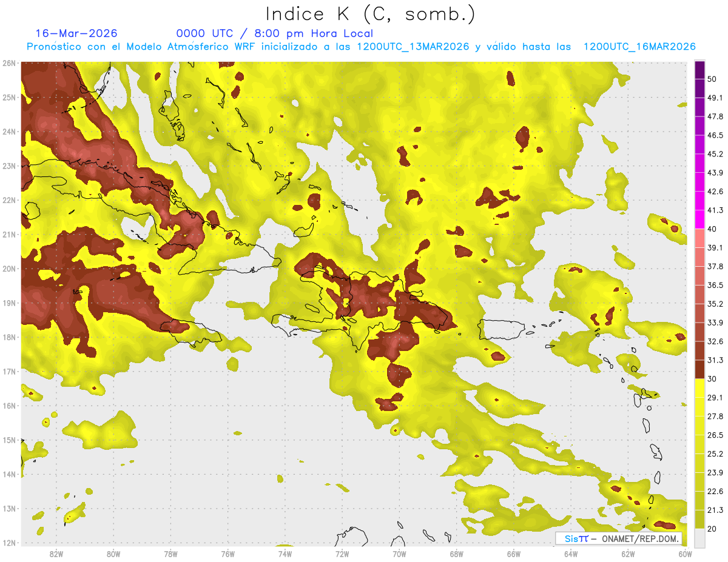This screenshot has width=728, height=562.
Task: Click the '26.5' color scale label
Action: click(715, 435)
